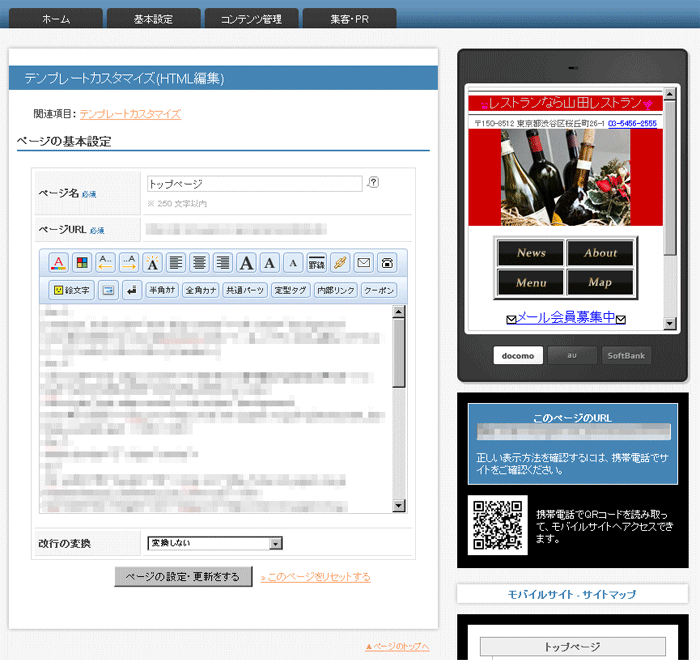The width and height of the screenshot is (700, 660).
Task: Align text right in the editor toolbar
Action: tap(223, 263)
